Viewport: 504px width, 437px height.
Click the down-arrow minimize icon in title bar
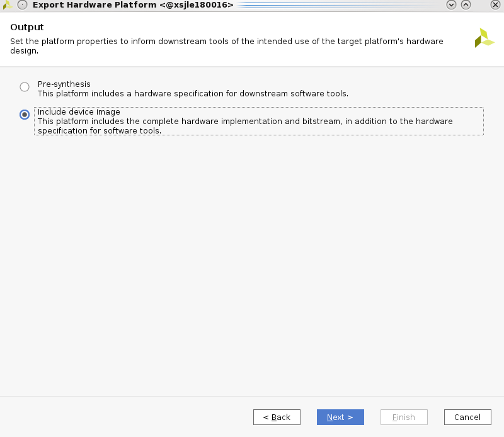(x=451, y=5)
